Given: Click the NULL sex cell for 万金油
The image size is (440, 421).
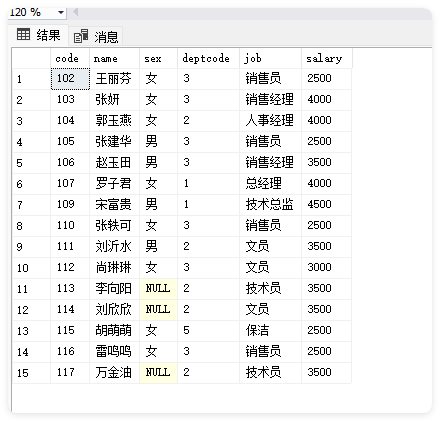Looking at the screenshot, I should [158, 373].
